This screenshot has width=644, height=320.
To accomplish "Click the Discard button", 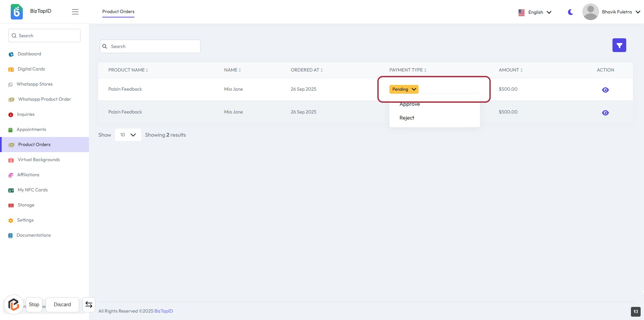I will pos(62,305).
